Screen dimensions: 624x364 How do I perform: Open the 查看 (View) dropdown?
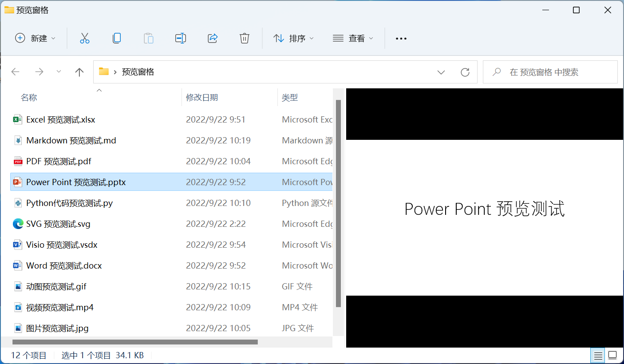pyautogui.click(x=353, y=38)
